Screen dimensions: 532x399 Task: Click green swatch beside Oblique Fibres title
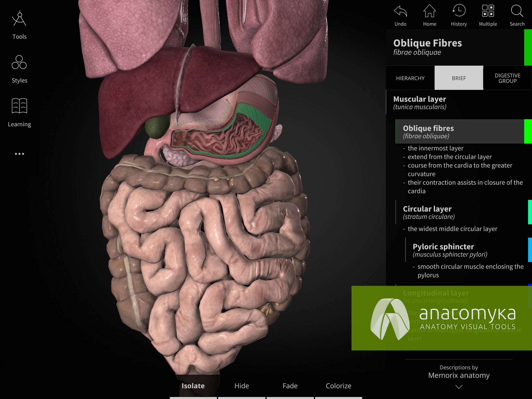[x=528, y=47]
